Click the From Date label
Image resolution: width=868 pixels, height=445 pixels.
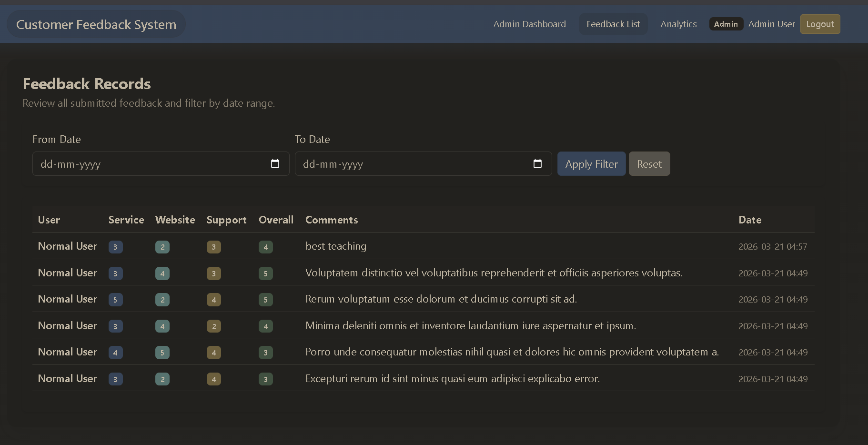tap(57, 139)
